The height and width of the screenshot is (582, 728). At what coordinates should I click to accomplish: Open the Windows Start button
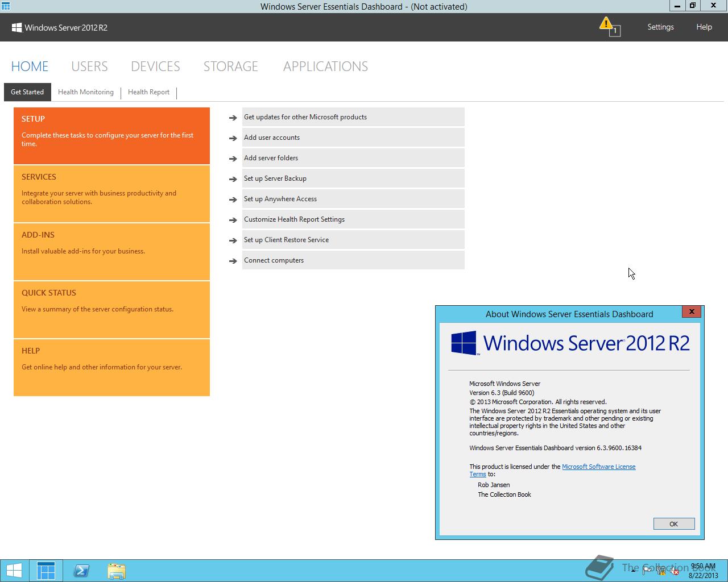(x=14, y=571)
